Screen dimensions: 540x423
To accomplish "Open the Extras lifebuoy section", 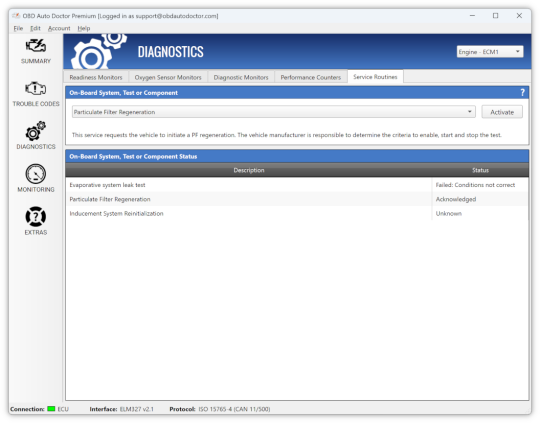I will 36,221.
